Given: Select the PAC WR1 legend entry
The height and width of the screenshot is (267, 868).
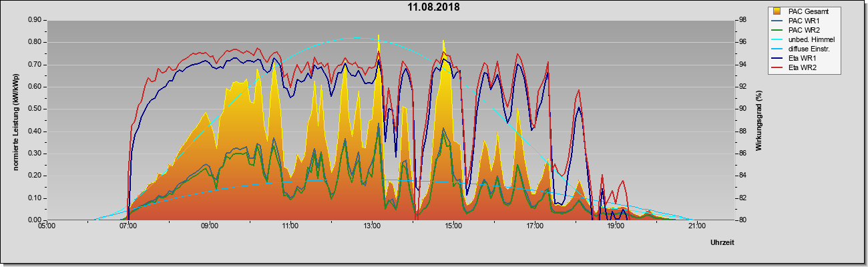Looking at the screenshot, I should (x=800, y=21).
